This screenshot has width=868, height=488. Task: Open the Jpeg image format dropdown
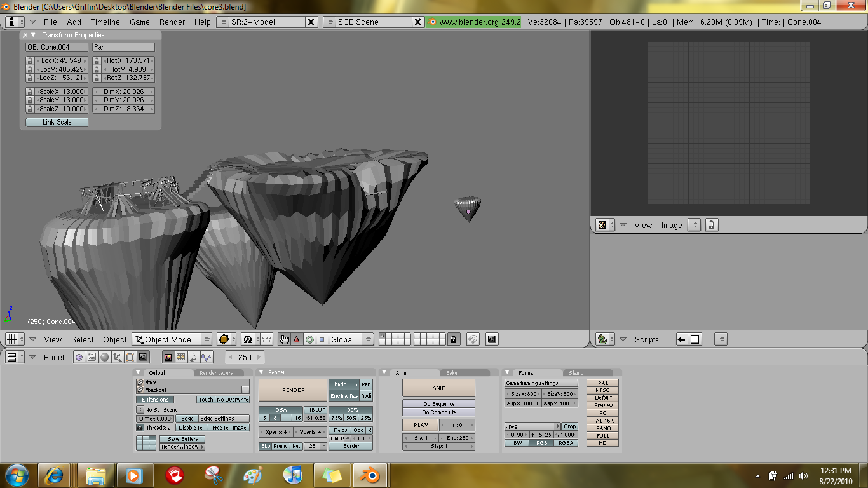coord(532,426)
